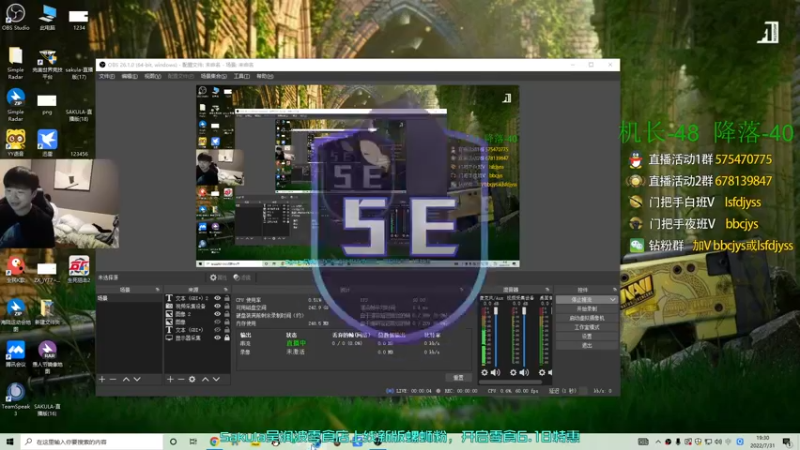Click 停止推流 to stop streaming
The width and height of the screenshot is (800, 450).
tap(583, 300)
